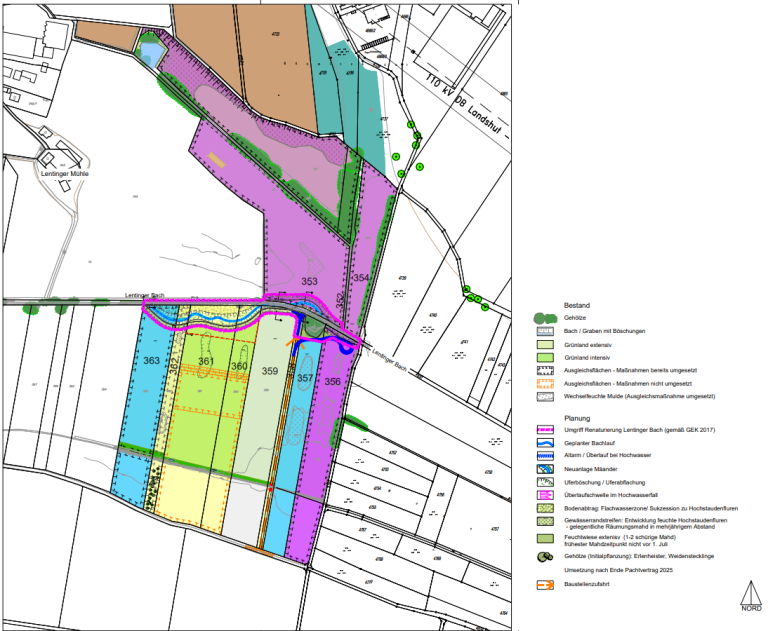Click the Uferböschung / Uferabflachung legend icon
This screenshot has height=631, width=768.
[x=545, y=481]
